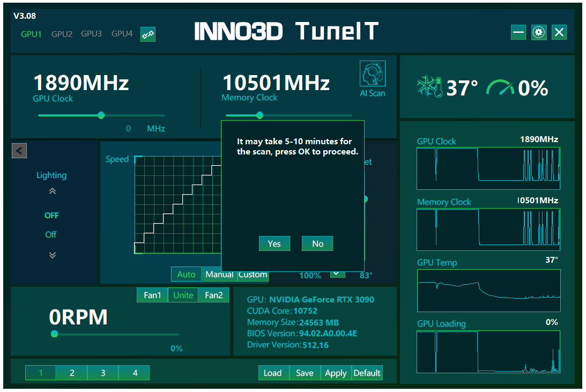
Task: Click the Lighting label
Action: [x=51, y=175]
